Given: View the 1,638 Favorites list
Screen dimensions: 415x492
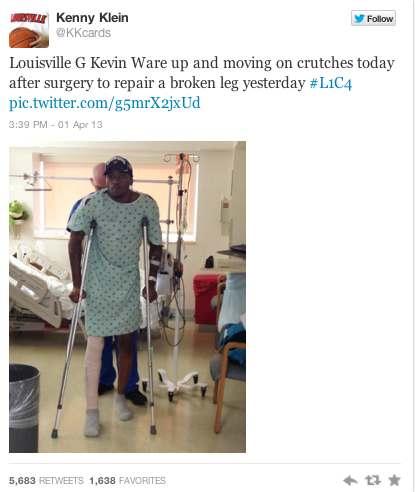Looking at the screenshot, I should tap(127, 481).
